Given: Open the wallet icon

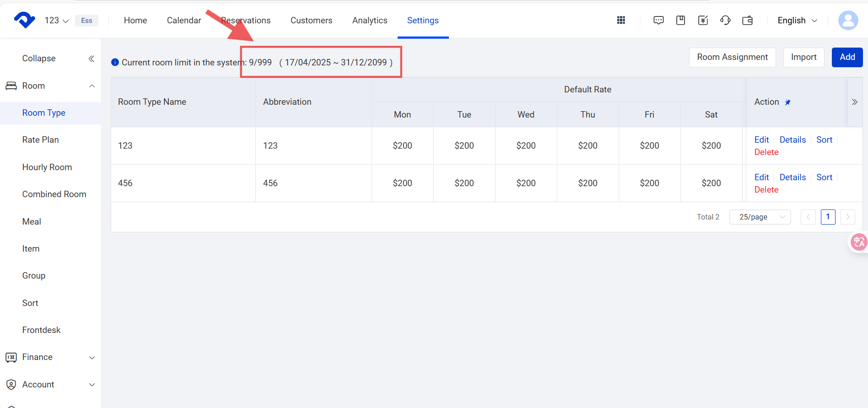Looking at the screenshot, I should click(x=748, y=20).
